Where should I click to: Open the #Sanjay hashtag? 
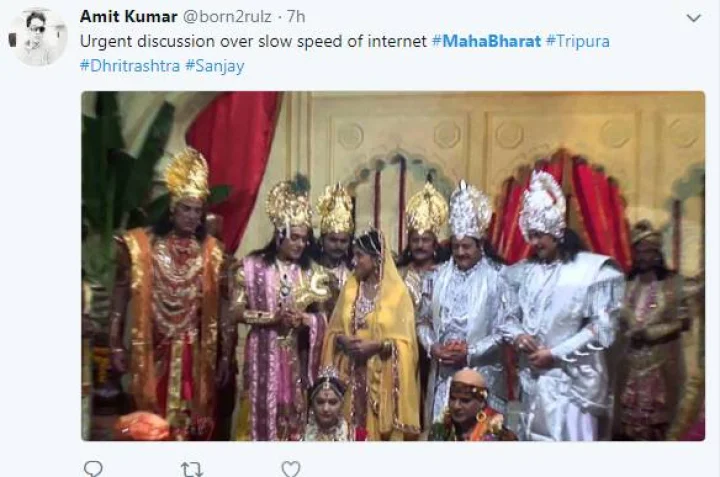(215, 66)
